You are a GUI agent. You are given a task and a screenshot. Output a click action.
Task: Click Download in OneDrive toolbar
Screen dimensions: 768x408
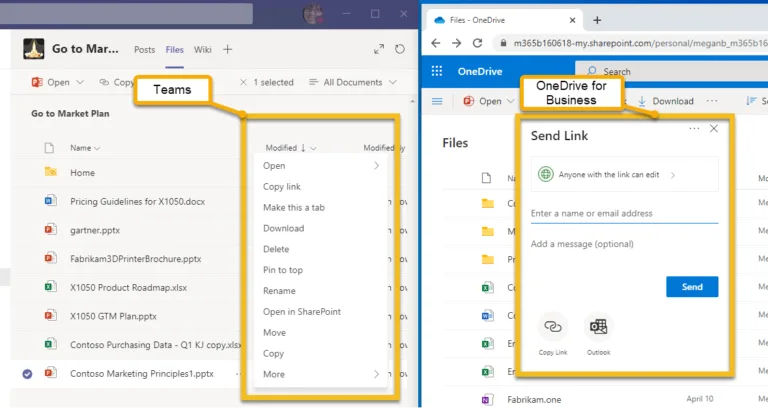[666, 101]
